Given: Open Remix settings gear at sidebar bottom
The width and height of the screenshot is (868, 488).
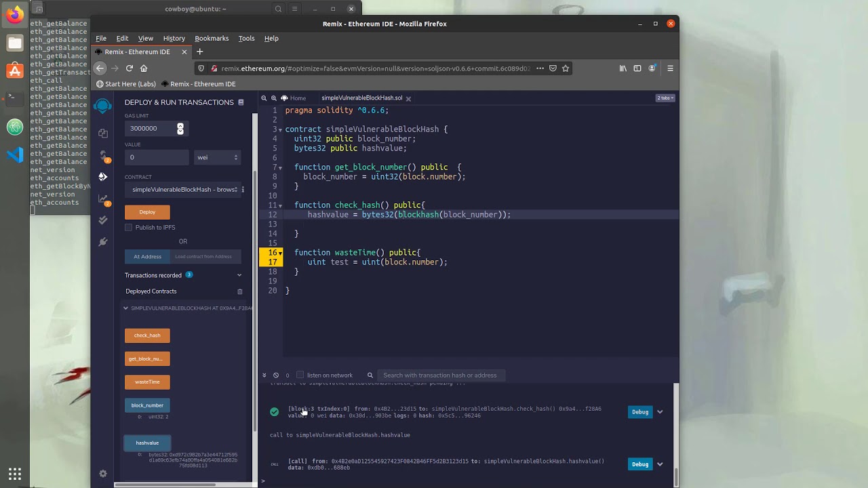Looking at the screenshot, I should (x=103, y=474).
